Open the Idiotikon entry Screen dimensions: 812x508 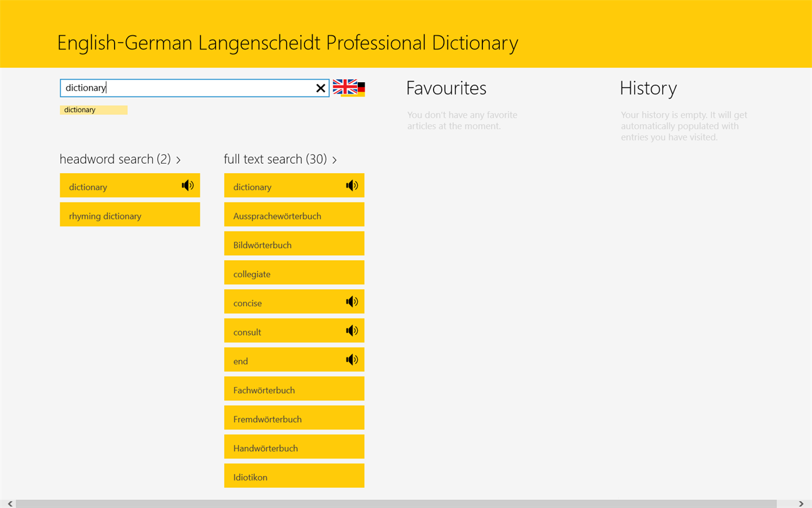tap(294, 476)
